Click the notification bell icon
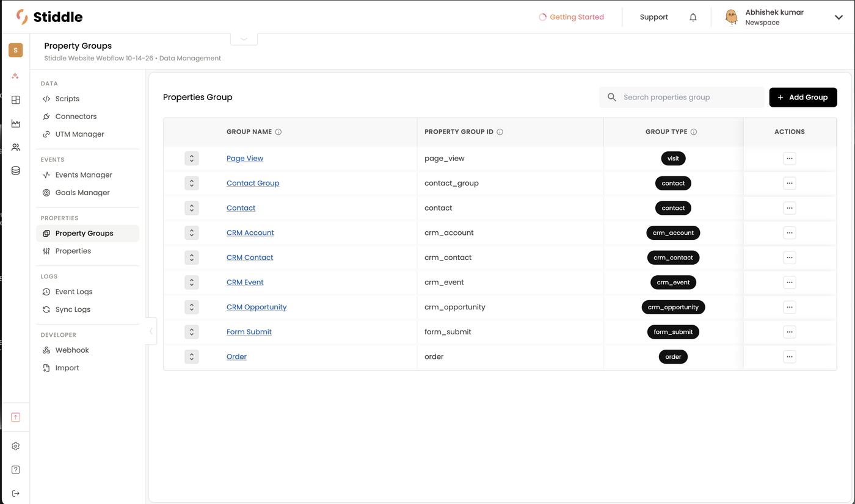Viewport: 855px width, 504px height. (x=693, y=17)
